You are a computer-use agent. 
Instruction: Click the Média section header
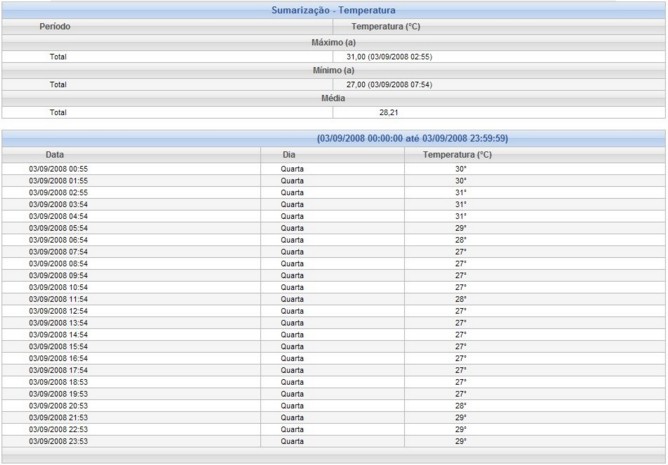click(333, 99)
